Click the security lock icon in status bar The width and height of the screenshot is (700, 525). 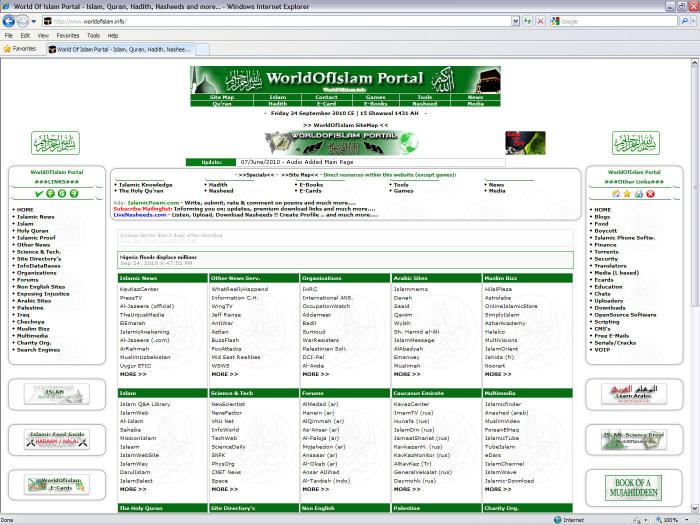tap(637, 520)
